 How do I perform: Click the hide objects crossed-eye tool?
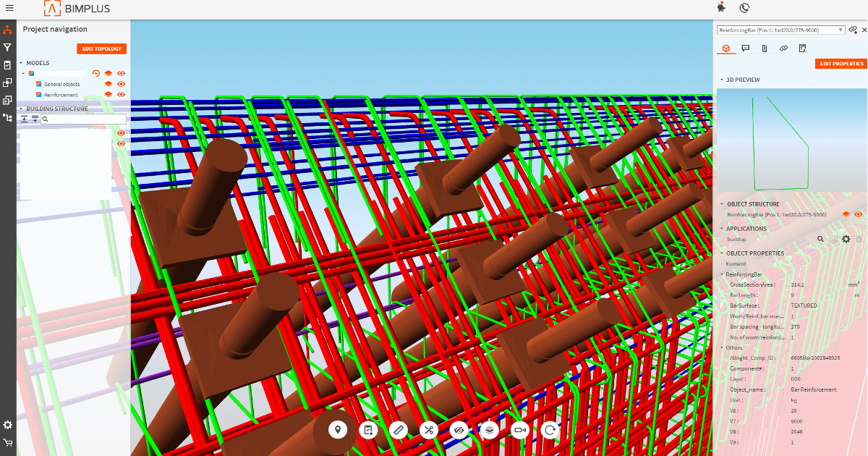coord(459,430)
